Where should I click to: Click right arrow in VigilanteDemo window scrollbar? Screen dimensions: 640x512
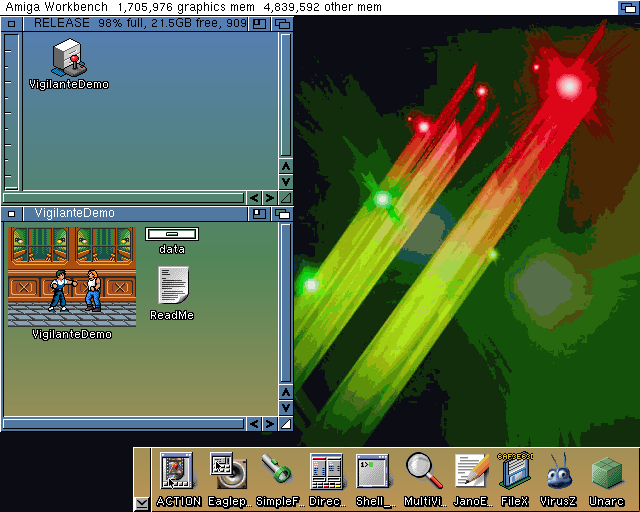coord(269,424)
